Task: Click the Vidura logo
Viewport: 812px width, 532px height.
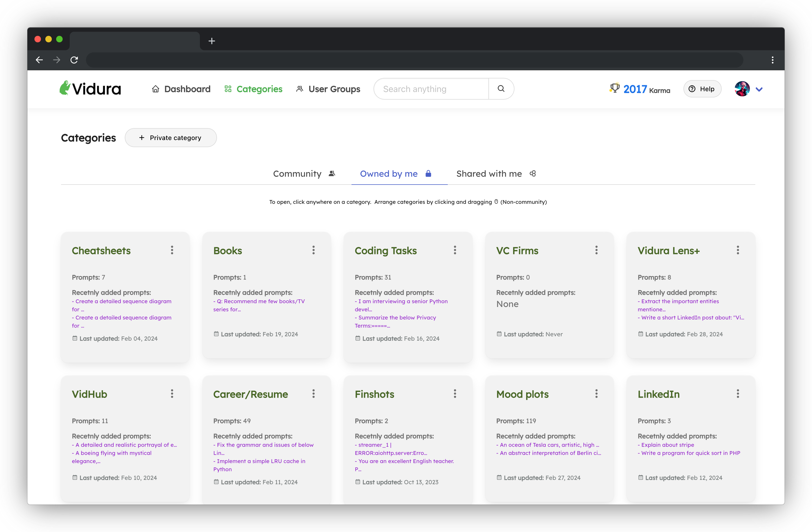Action: [90, 88]
